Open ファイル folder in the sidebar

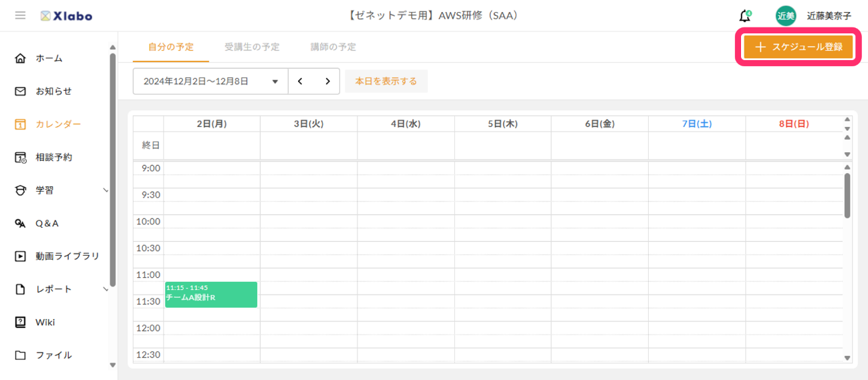point(21,355)
